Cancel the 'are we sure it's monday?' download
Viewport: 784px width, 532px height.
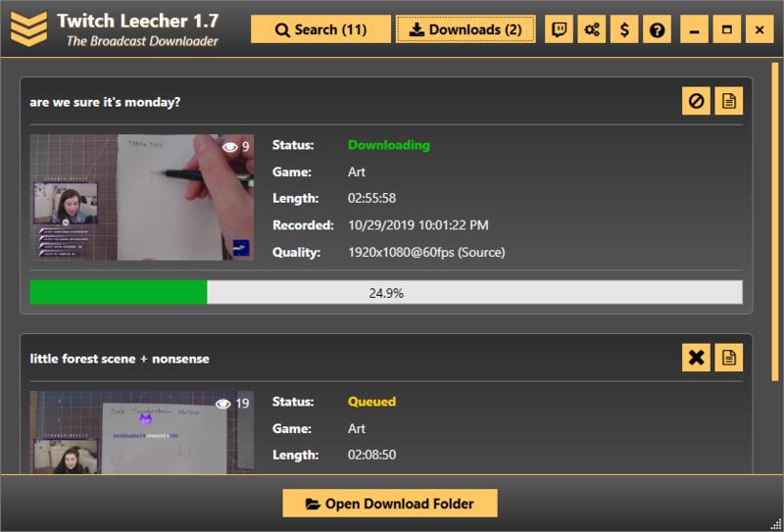pyautogui.click(x=696, y=101)
